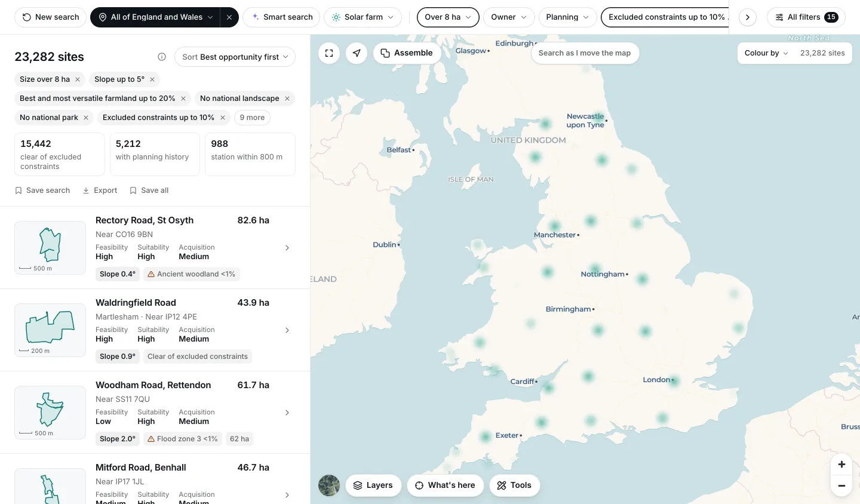
Task: Click Save search
Action: coord(42,190)
